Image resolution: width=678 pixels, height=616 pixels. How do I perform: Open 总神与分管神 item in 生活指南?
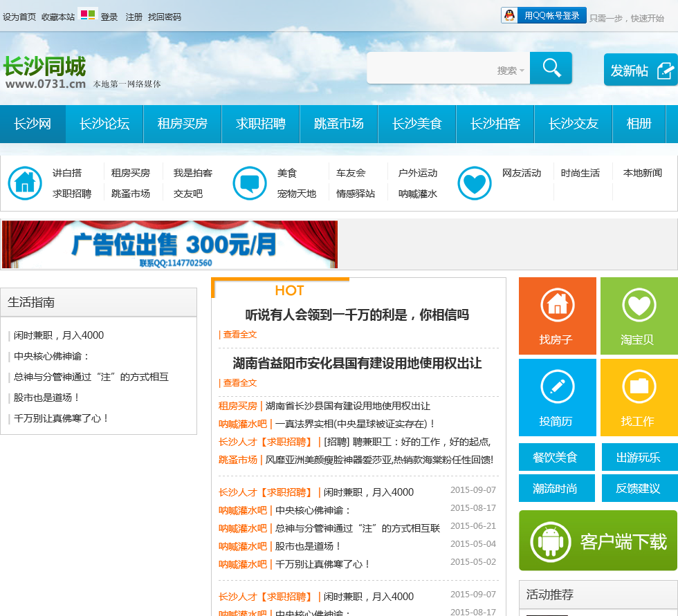[x=91, y=377]
